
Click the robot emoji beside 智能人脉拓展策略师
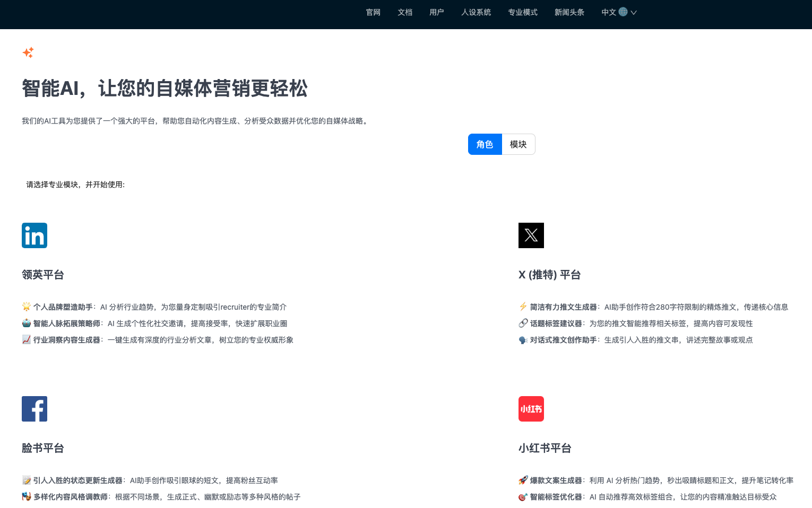click(27, 323)
